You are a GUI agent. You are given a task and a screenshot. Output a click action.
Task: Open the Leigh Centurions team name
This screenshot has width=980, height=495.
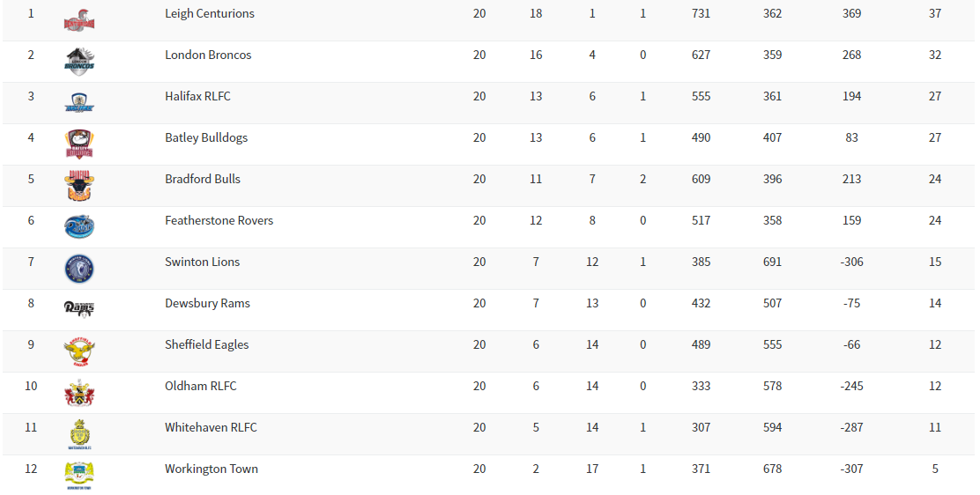tap(210, 14)
